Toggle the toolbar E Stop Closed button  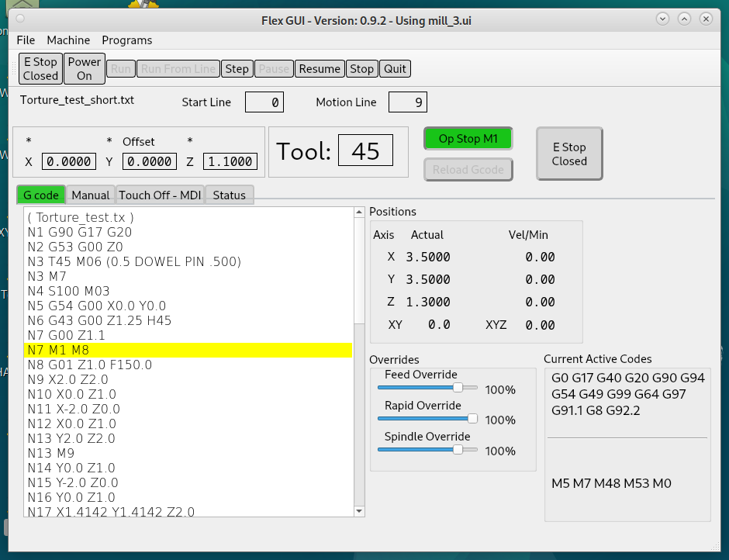40,69
